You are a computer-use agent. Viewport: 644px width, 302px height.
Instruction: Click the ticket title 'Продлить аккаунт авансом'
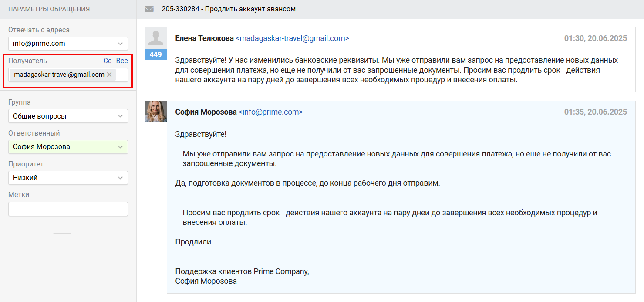click(x=250, y=9)
